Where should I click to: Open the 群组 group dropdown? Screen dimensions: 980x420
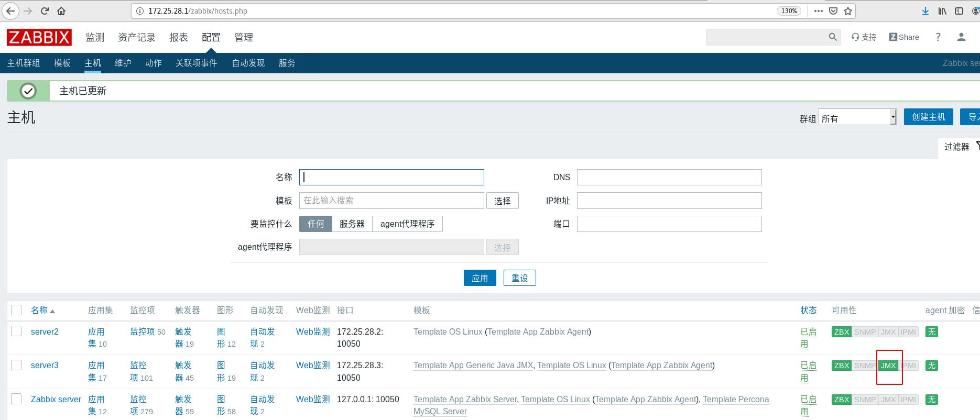[857, 117]
